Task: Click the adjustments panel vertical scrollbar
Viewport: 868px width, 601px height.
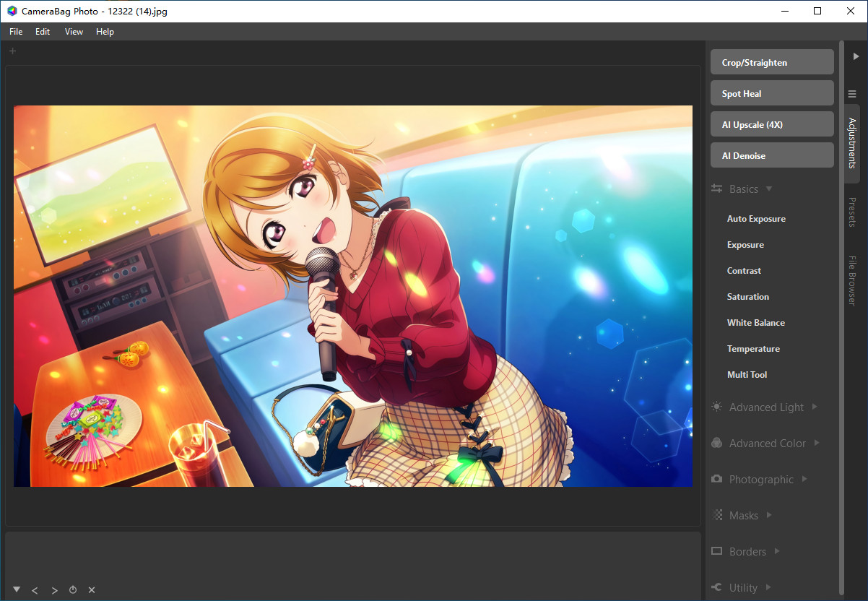Action: pyautogui.click(x=841, y=318)
